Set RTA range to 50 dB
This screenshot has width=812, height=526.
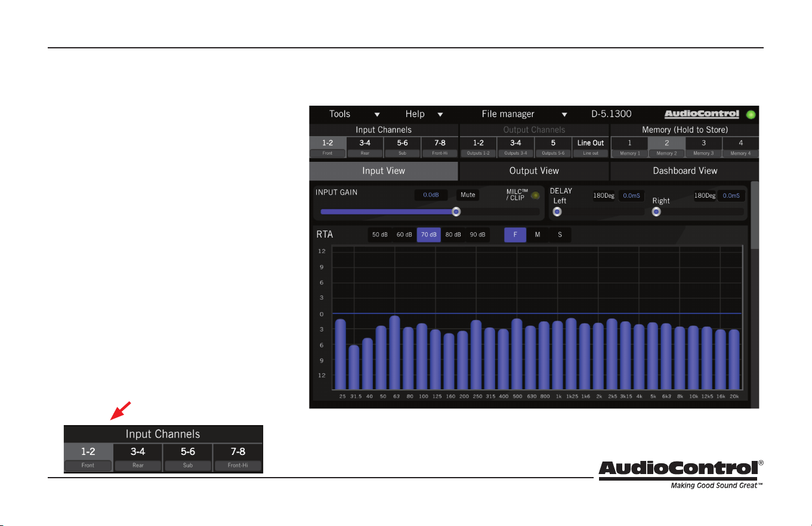380,235
